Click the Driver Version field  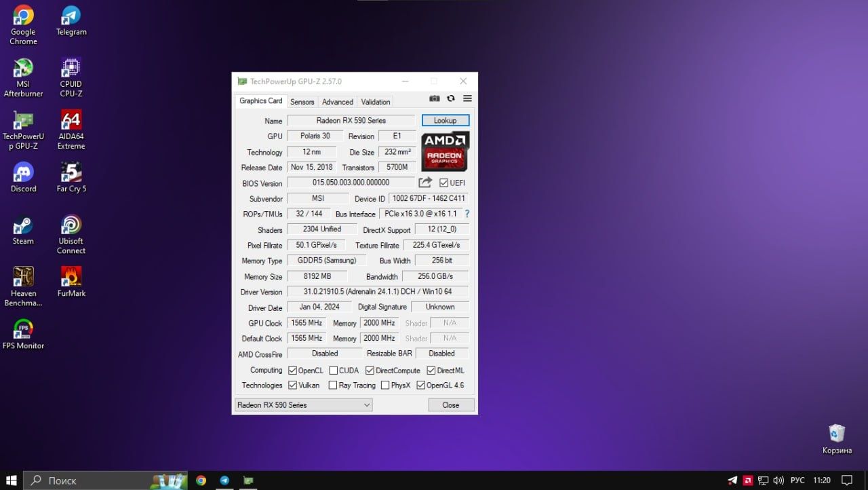378,291
